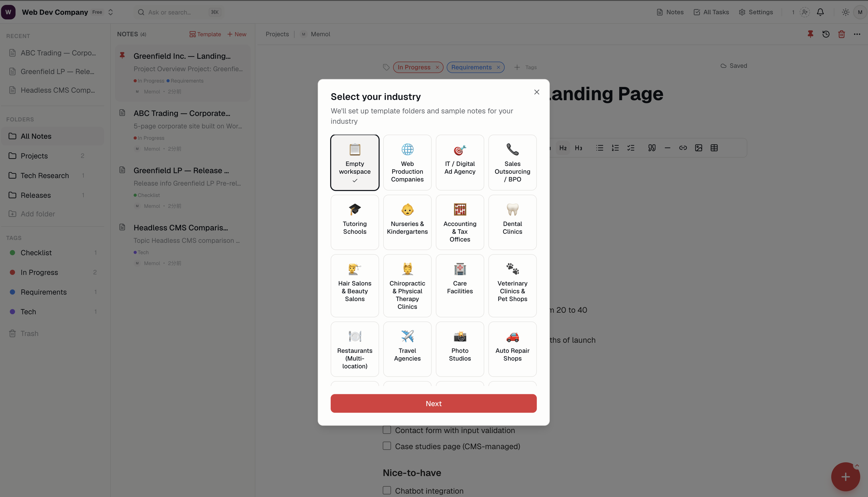This screenshot has width=868, height=497.
Task: Filter by the In Progress tag in sidebar
Action: pos(53,272)
